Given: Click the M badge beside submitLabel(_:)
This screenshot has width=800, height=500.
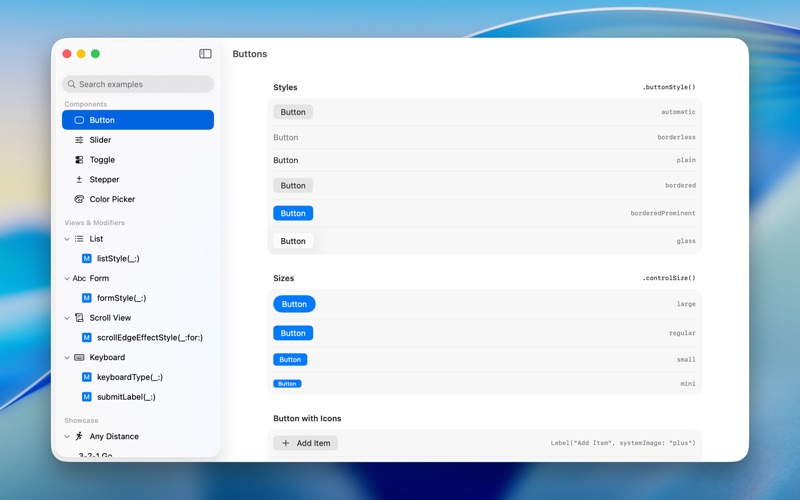Looking at the screenshot, I should tap(87, 397).
